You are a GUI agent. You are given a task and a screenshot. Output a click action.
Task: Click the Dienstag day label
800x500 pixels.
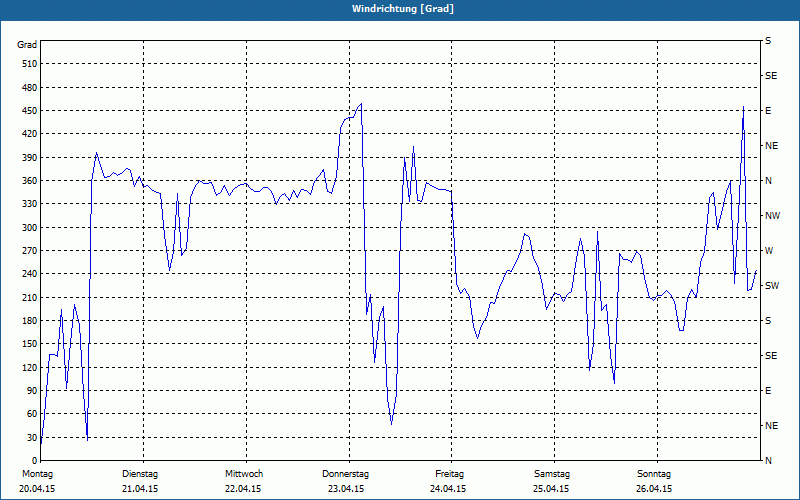140,474
